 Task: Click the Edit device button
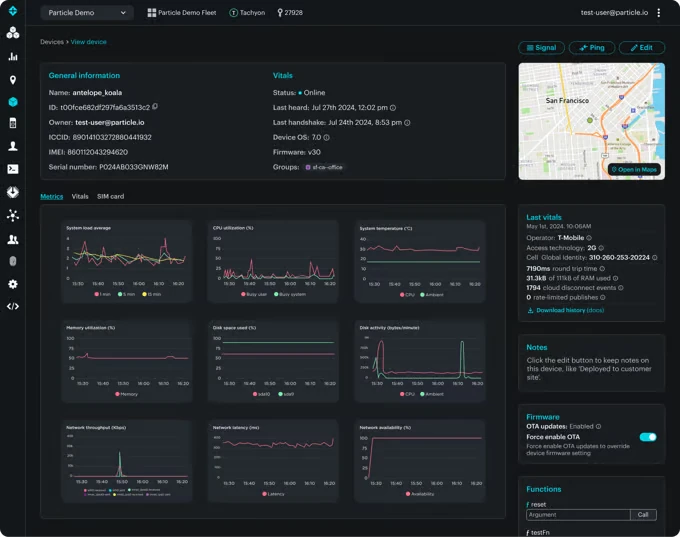pos(641,47)
